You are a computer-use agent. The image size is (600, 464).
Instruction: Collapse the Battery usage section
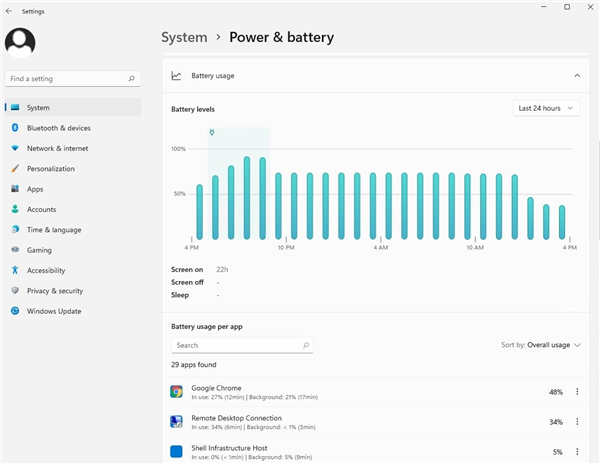click(x=577, y=75)
